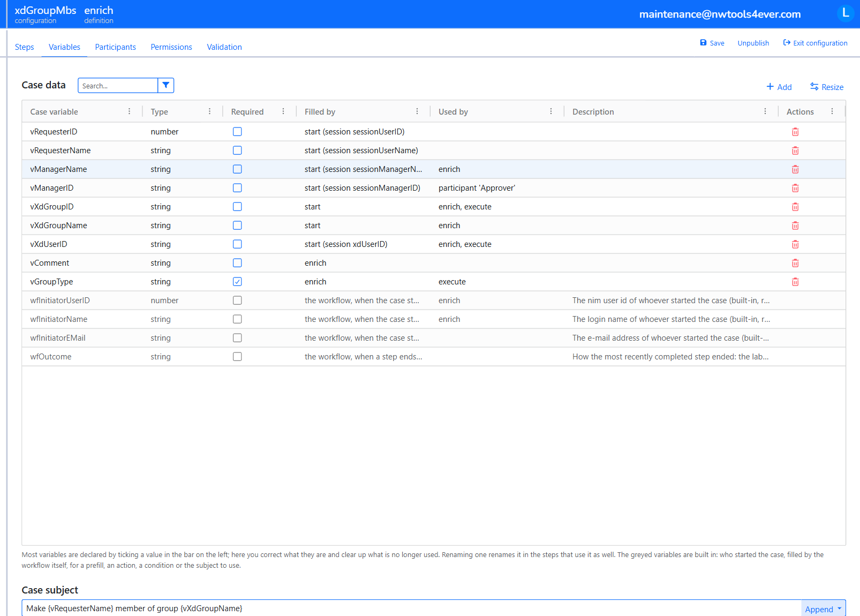Open Used by column menu
860x616 pixels.
click(551, 111)
